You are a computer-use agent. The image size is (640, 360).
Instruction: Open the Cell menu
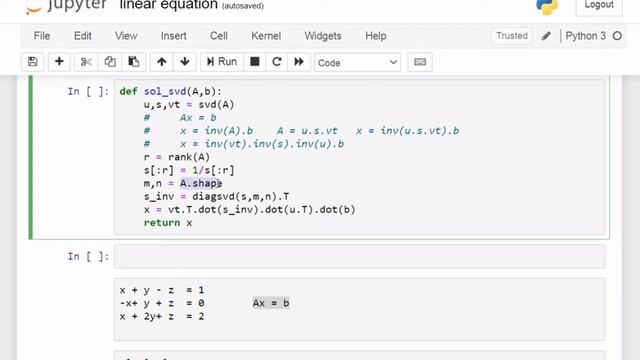[x=219, y=36]
